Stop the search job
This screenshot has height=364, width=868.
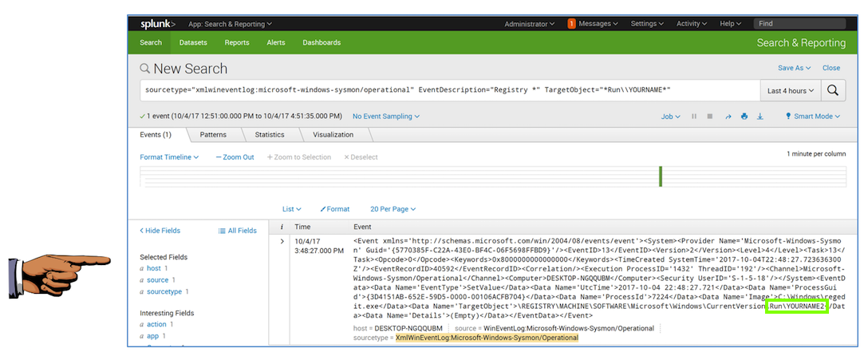(710, 117)
